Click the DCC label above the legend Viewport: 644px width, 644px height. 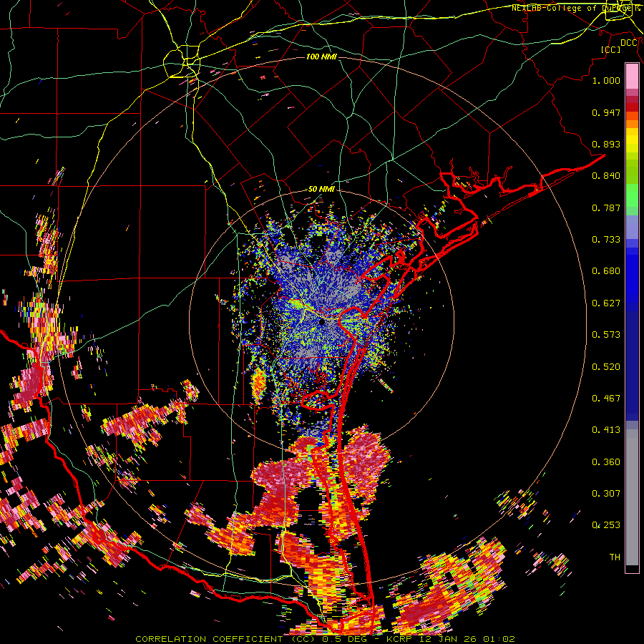tap(629, 43)
